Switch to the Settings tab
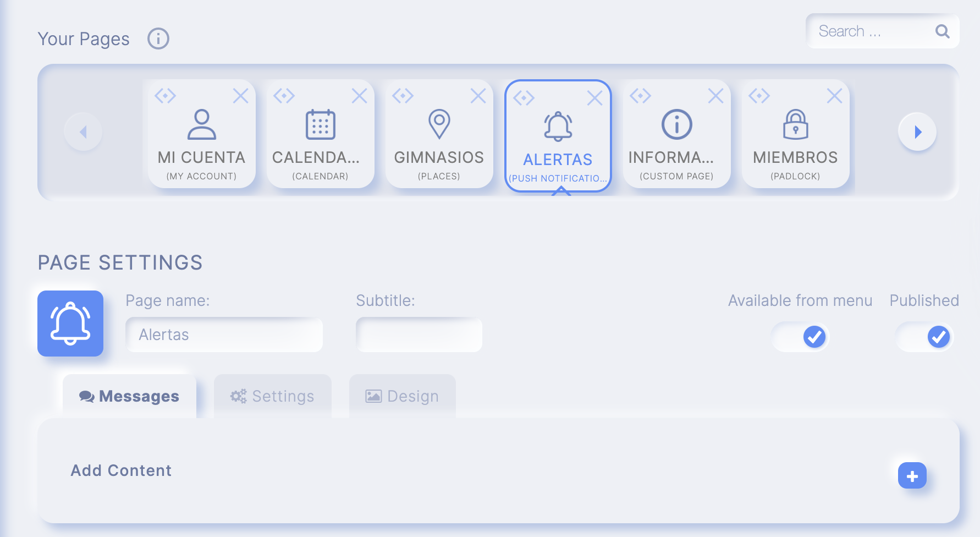 click(273, 396)
